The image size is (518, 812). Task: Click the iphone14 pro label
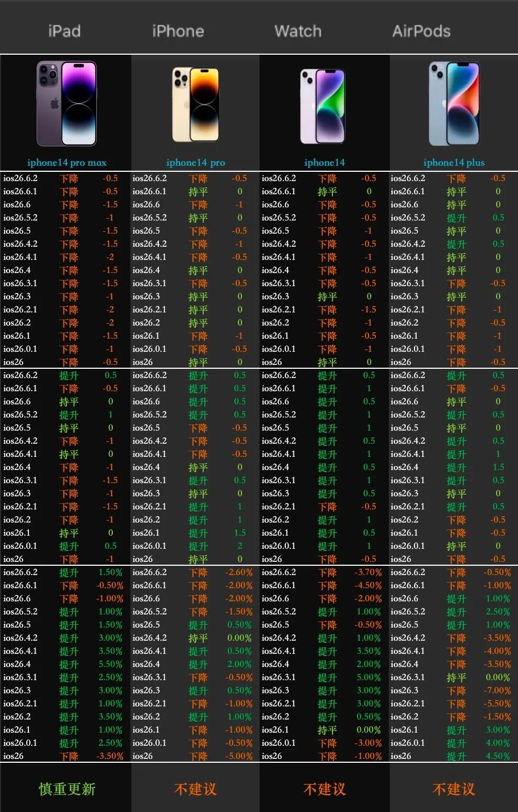coord(195,163)
